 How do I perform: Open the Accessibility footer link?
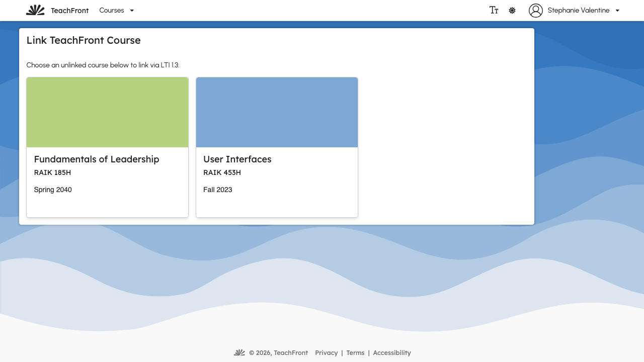[392, 353]
